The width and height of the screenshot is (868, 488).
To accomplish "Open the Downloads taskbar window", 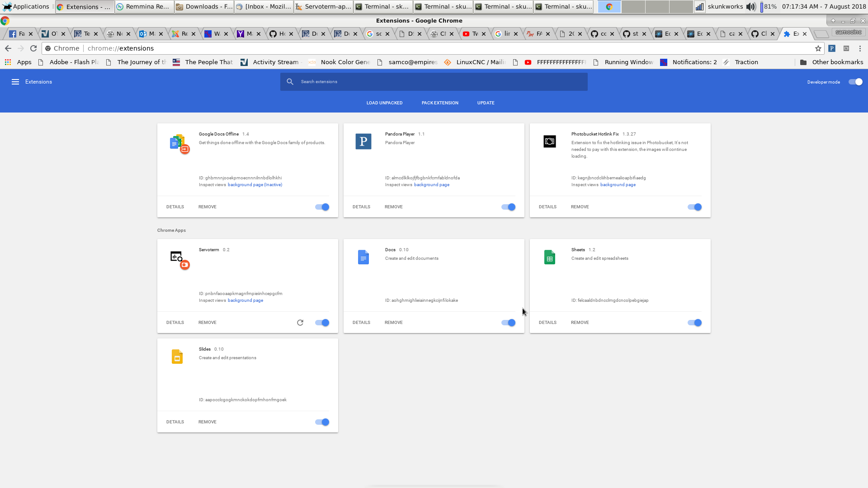I will pos(204,7).
